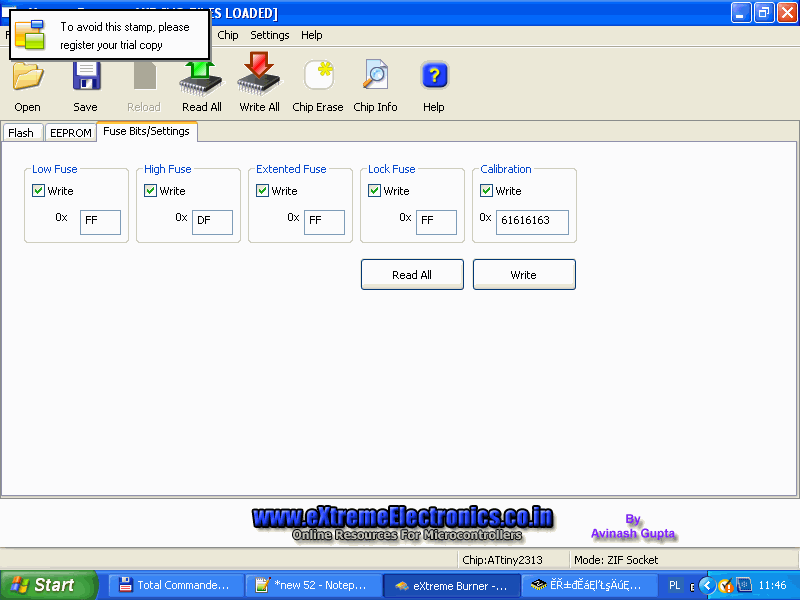The width and height of the screenshot is (800, 600).
Task: Uncheck the Low Fuse Write checkbox
Action: click(39, 191)
